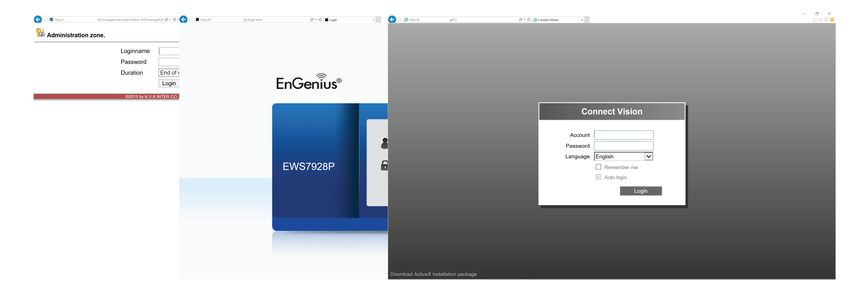Close the Login browser tab
This screenshot has height=292, width=868.
coord(373,20)
